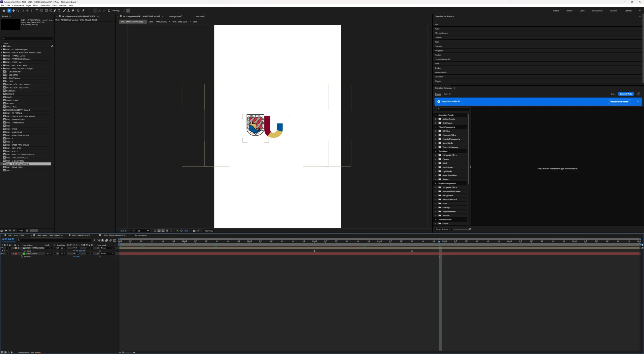Select the Horizontal Type tool

pos(59,11)
